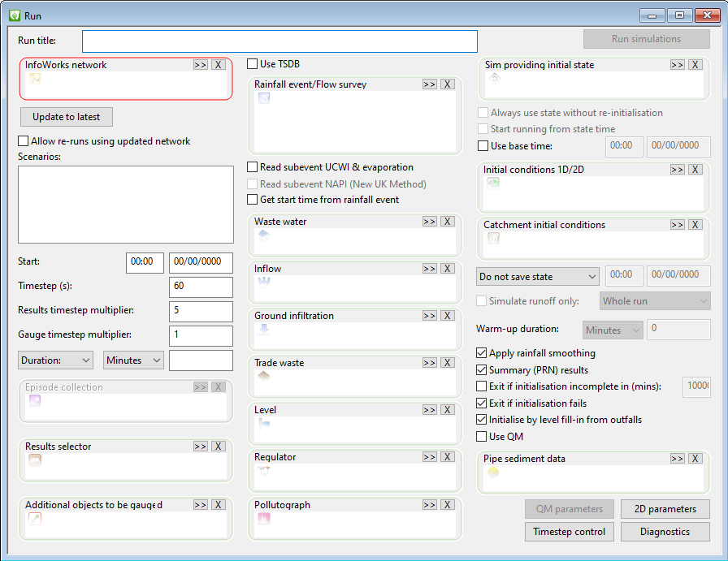Open the Diagnostics dialog
Image resolution: width=728 pixels, height=561 pixels.
(x=665, y=532)
